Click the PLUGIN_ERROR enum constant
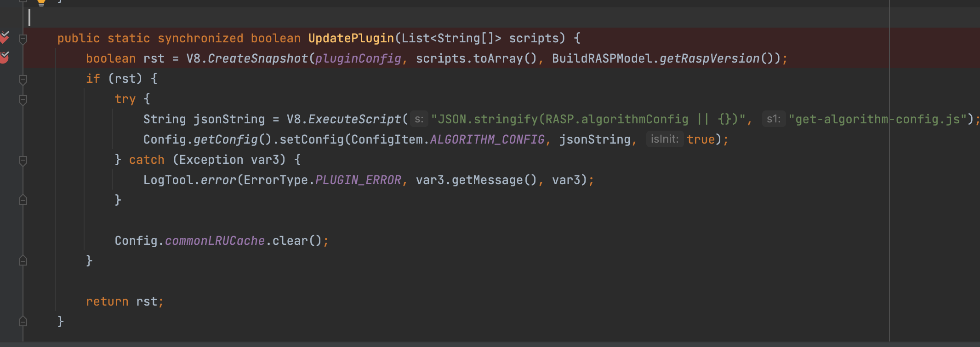 pyautogui.click(x=358, y=180)
